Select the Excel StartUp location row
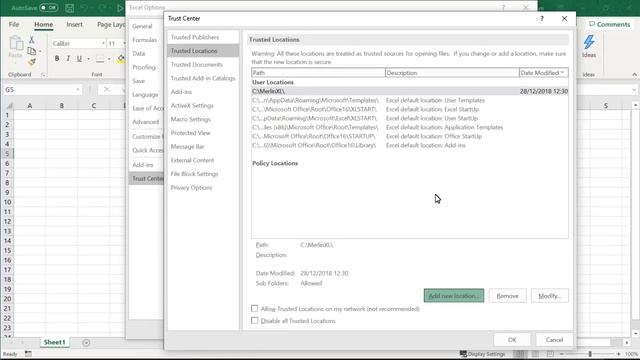This screenshot has width=640, height=360. coord(410,109)
